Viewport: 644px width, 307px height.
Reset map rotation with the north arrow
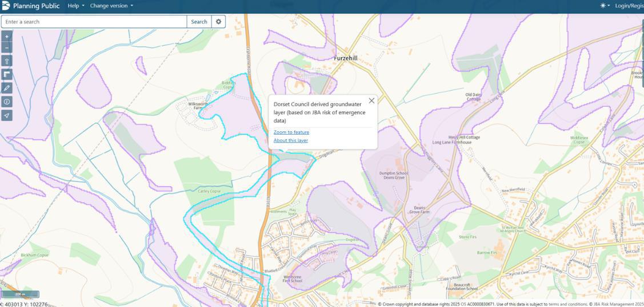(7, 61)
